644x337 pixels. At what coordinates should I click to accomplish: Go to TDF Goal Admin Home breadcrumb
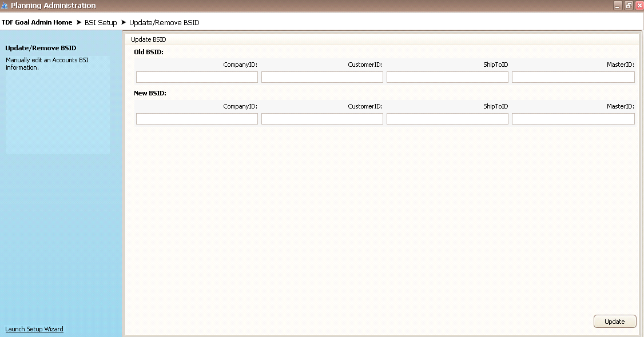[x=37, y=22]
